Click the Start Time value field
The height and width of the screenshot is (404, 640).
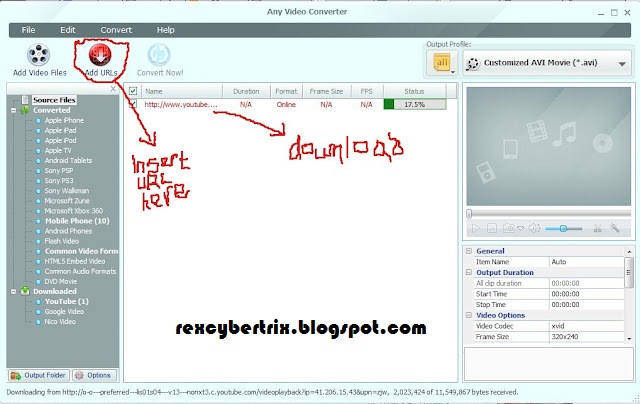click(x=587, y=294)
